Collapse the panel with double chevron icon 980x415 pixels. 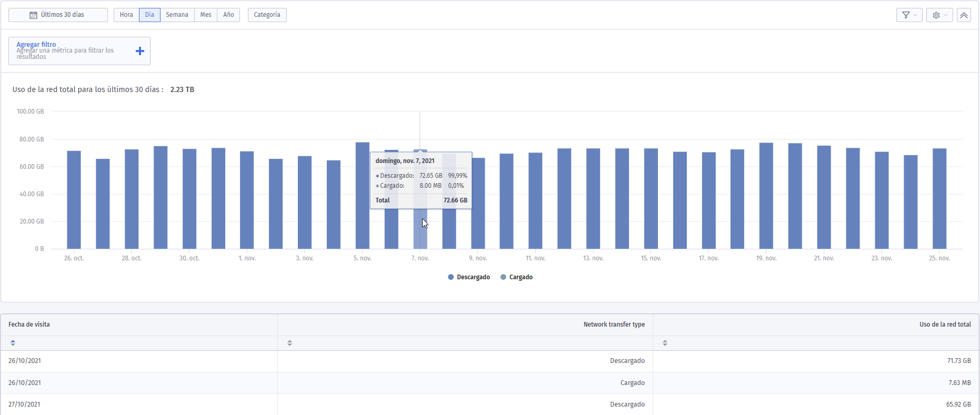coord(964,15)
